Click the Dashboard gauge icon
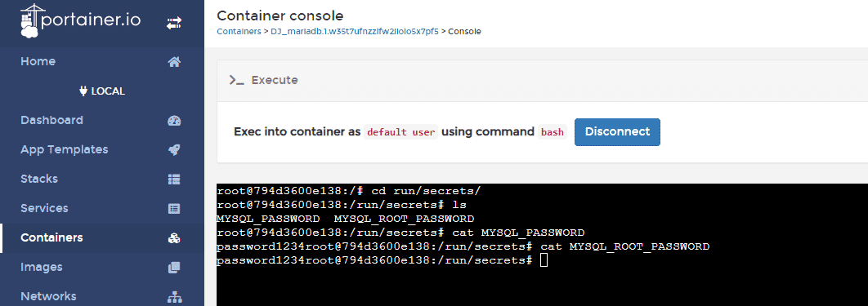The height and width of the screenshot is (306, 868). tap(174, 121)
